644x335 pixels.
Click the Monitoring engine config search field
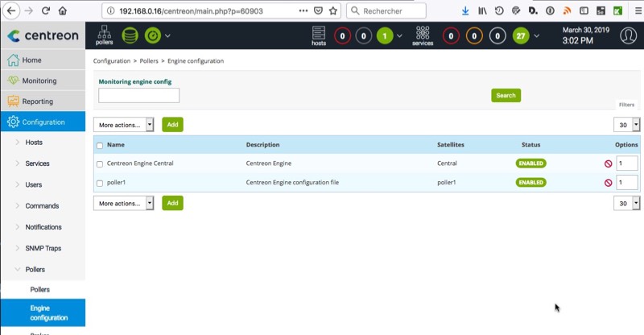(x=138, y=95)
